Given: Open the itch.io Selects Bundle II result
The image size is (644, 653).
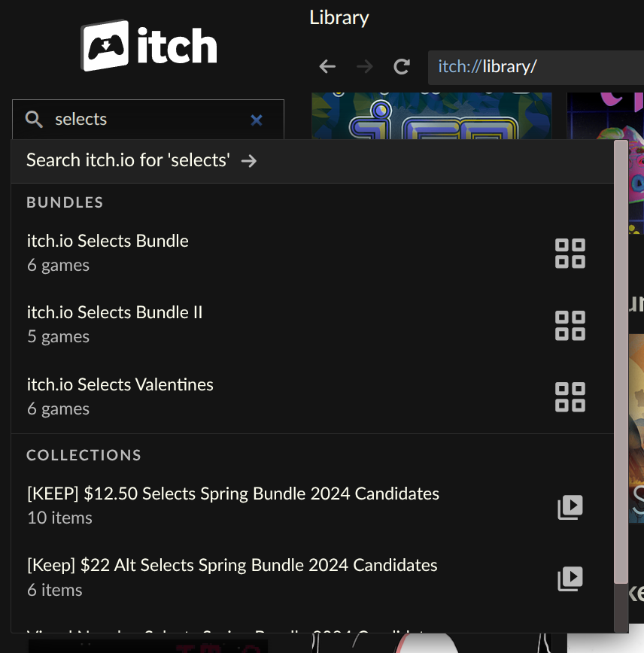Looking at the screenshot, I should [312, 324].
